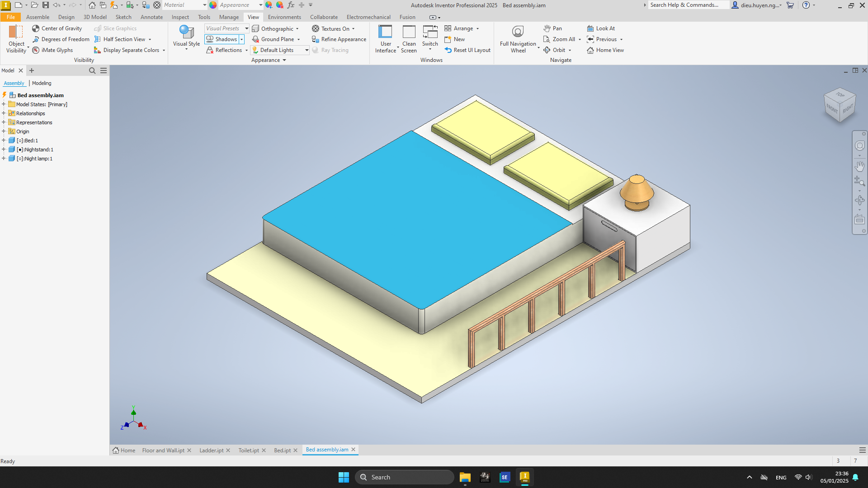Open the Inspect ribbon tab

(x=180, y=17)
